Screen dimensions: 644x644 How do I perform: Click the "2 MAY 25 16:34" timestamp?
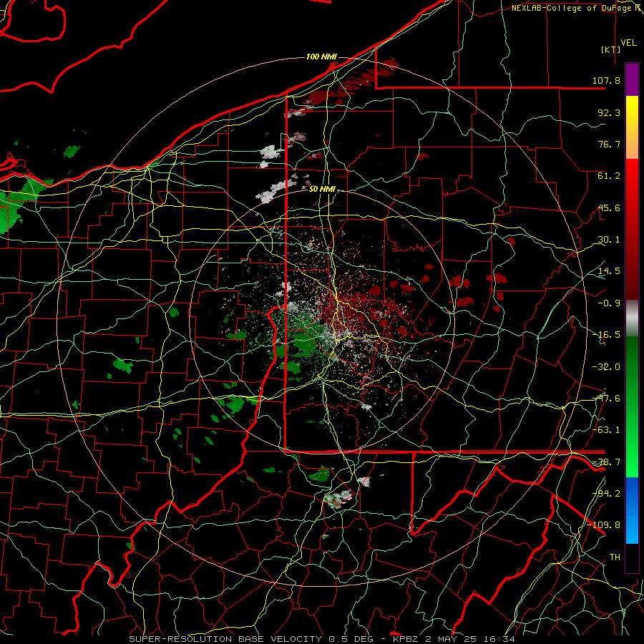[x=469, y=639]
